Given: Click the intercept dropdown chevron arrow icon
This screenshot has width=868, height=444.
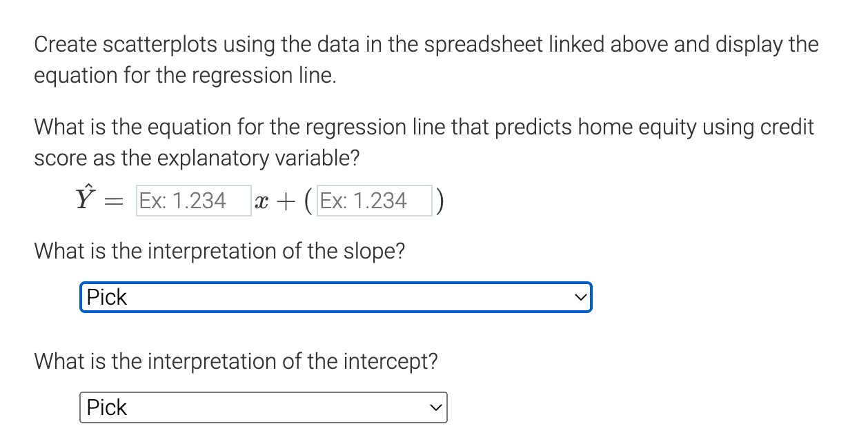Looking at the screenshot, I should pyautogui.click(x=435, y=407).
